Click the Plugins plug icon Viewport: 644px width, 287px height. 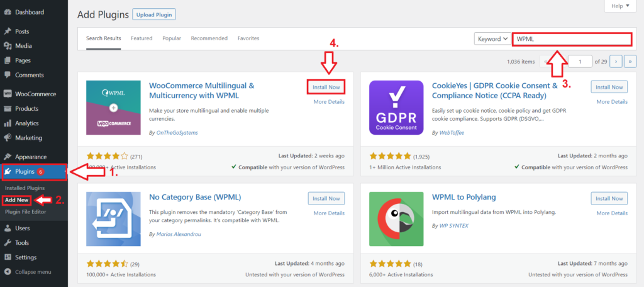[x=8, y=171]
